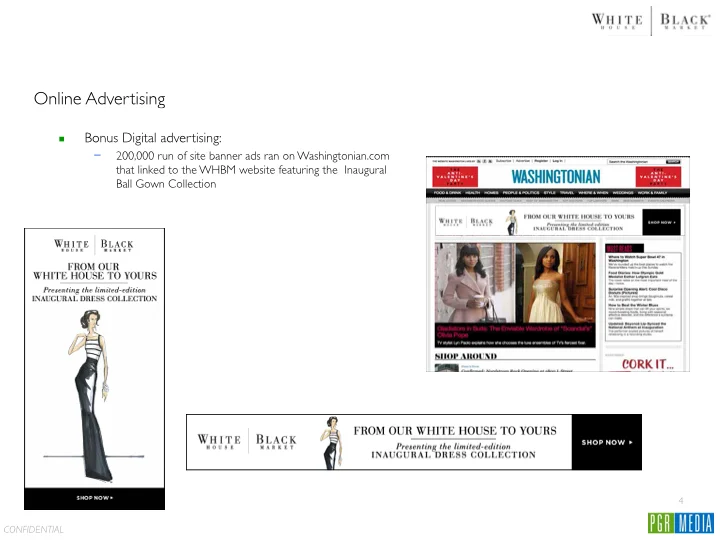Click the Cork It advertisement
The width and height of the screenshot is (720, 540).
(647, 364)
